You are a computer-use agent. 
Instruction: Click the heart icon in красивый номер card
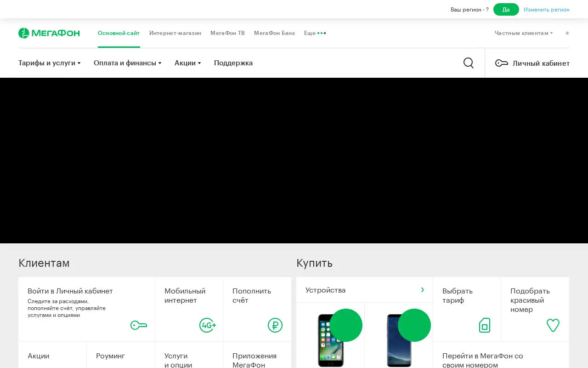[x=553, y=325]
